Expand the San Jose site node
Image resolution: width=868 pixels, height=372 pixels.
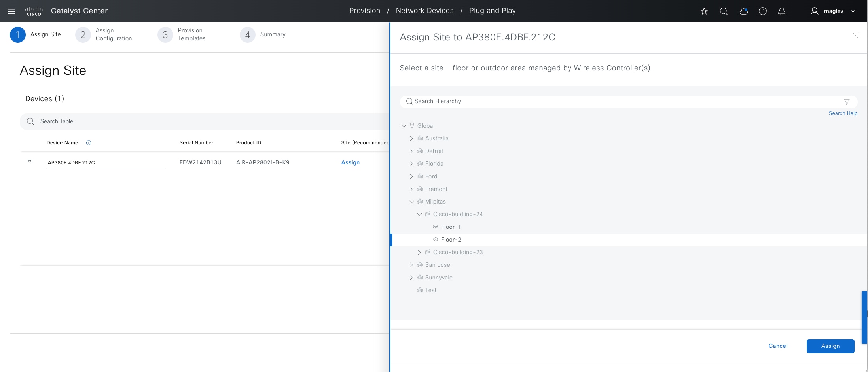pyautogui.click(x=411, y=265)
